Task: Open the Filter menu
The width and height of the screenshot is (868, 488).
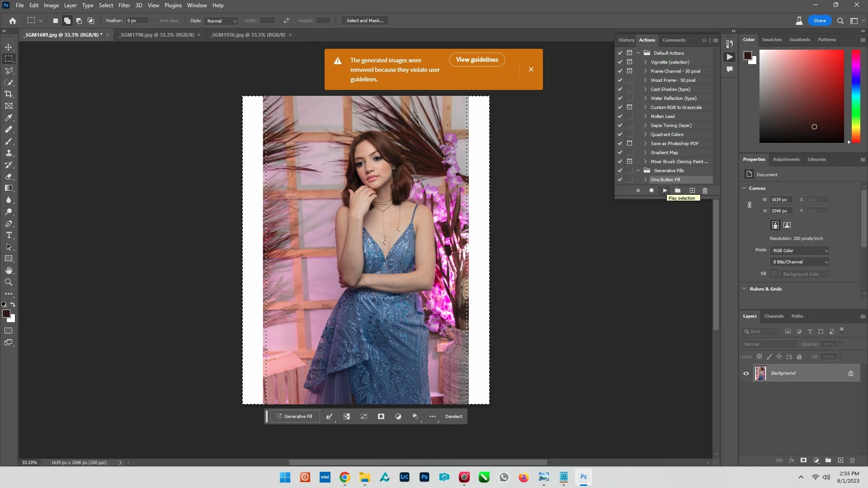Action: point(124,5)
